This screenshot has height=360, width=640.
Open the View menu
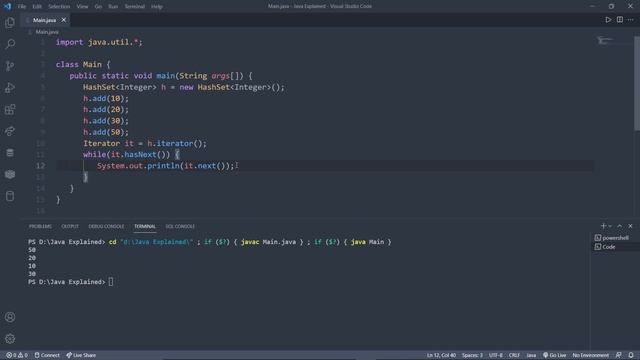[x=82, y=7]
